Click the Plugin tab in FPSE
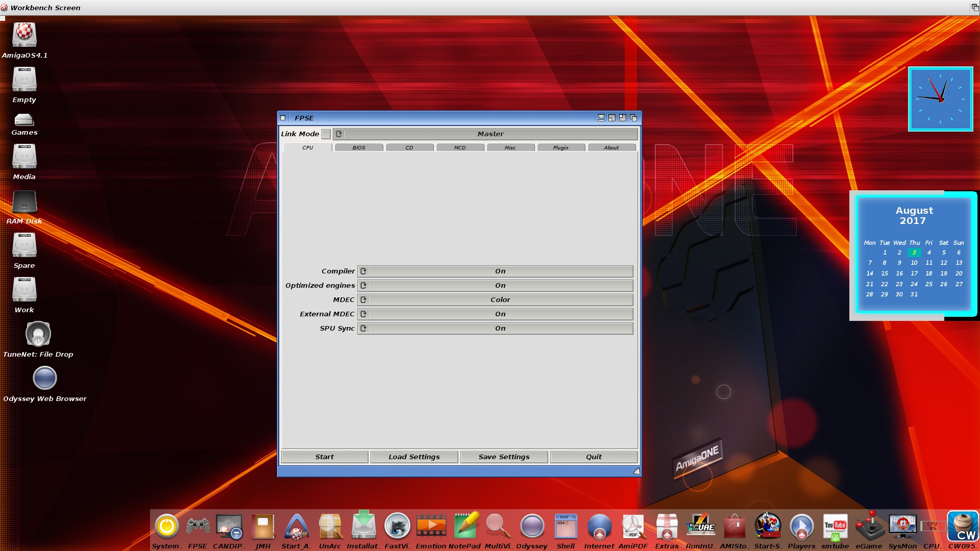Image resolution: width=980 pixels, height=551 pixels. (560, 147)
